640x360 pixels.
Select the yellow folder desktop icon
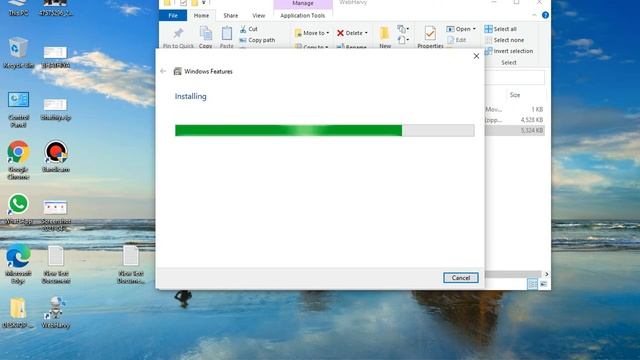click(x=18, y=313)
